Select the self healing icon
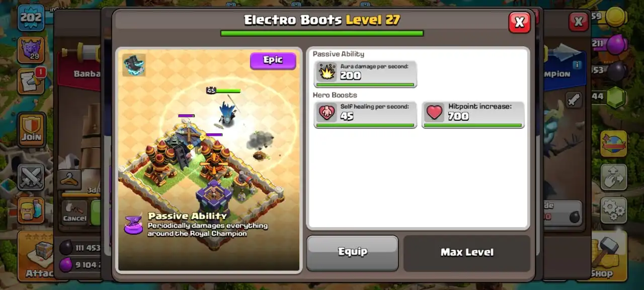The width and height of the screenshot is (644, 290). [x=327, y=113]
